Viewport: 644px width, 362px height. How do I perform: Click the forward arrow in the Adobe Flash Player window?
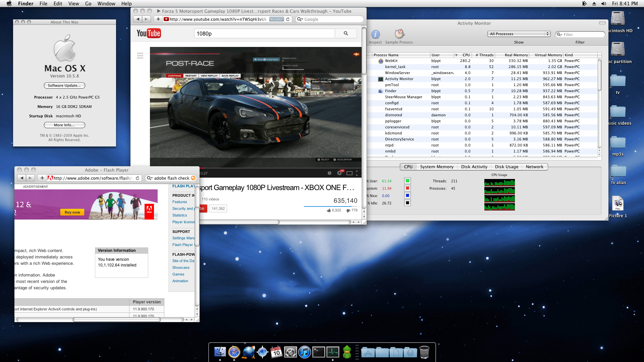(30, 178)
